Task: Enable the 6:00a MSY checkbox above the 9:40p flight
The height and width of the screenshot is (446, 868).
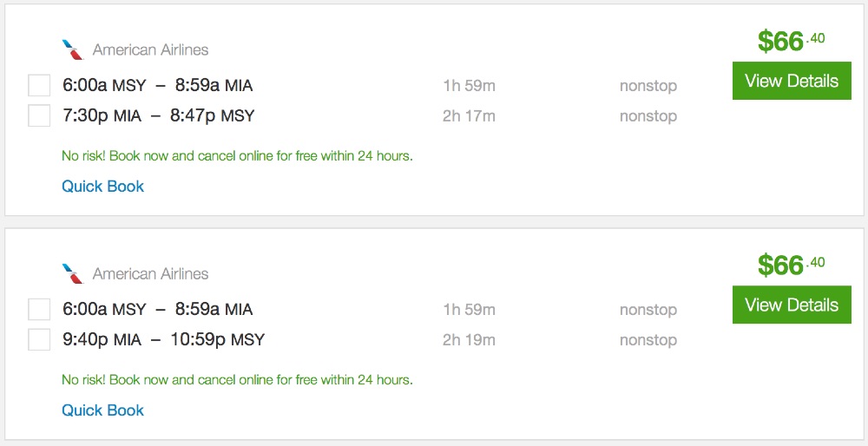Action: 39,310
